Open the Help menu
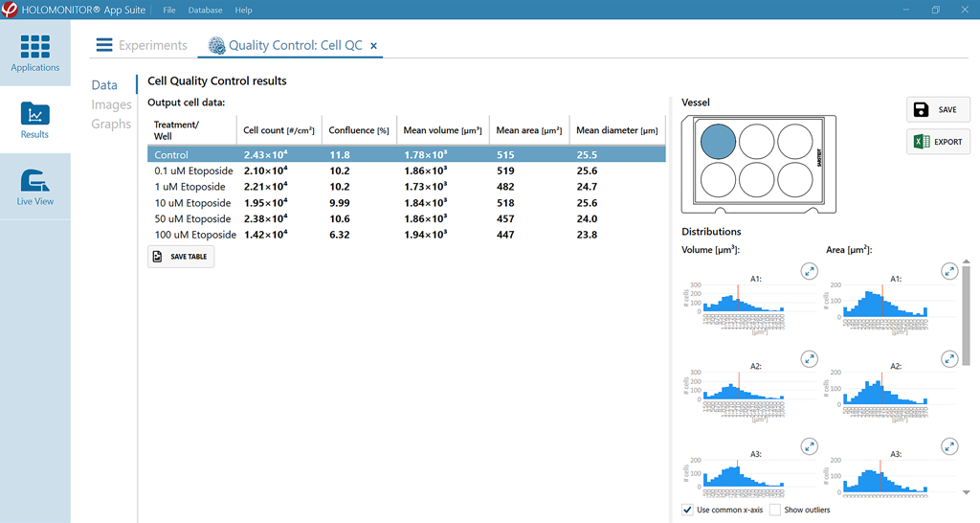The height and width of the screenshot is (523, 980). tap(244, 10)
